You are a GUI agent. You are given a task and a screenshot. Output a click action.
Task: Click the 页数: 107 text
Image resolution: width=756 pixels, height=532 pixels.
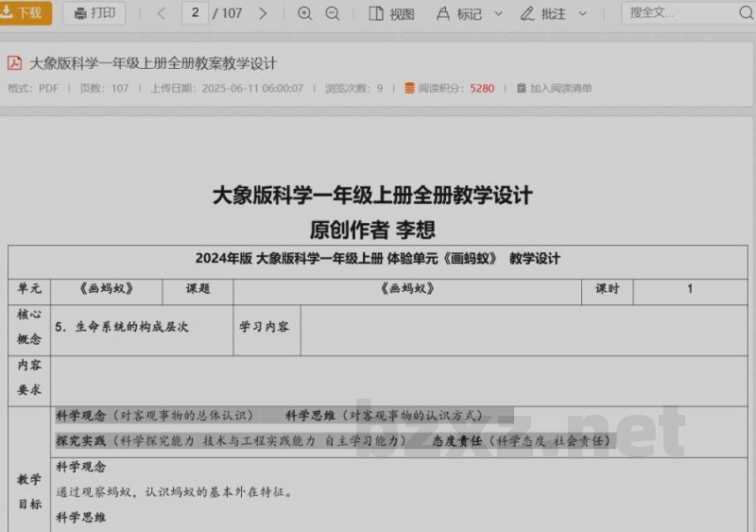[104, 88]
